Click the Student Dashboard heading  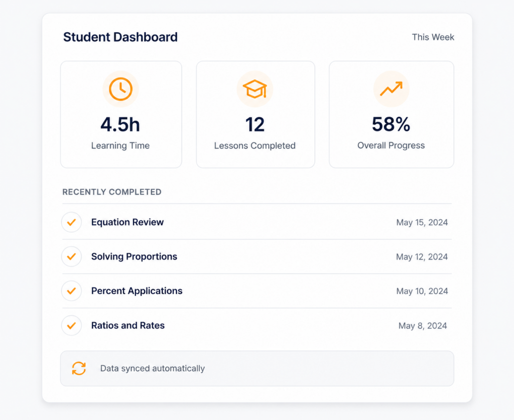coord(120,37)
